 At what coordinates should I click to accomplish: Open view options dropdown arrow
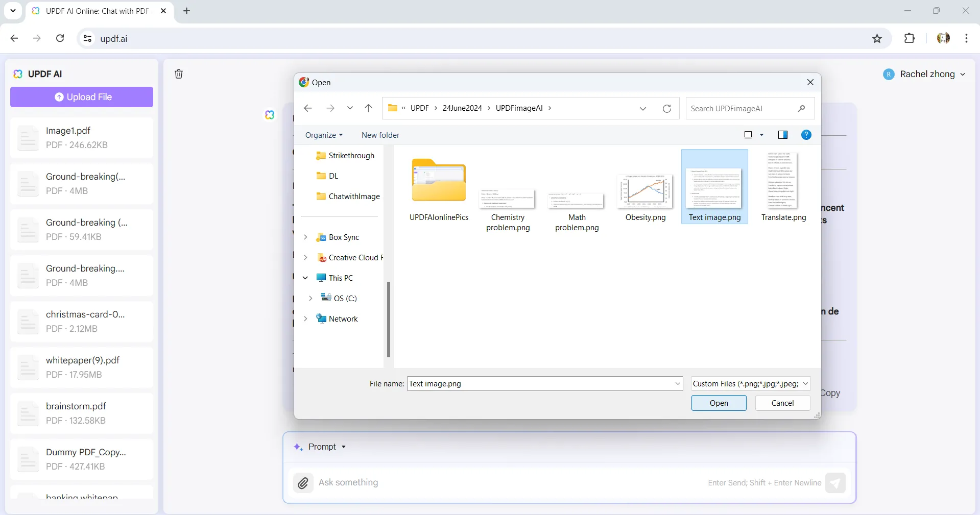(x=761, y=135)
